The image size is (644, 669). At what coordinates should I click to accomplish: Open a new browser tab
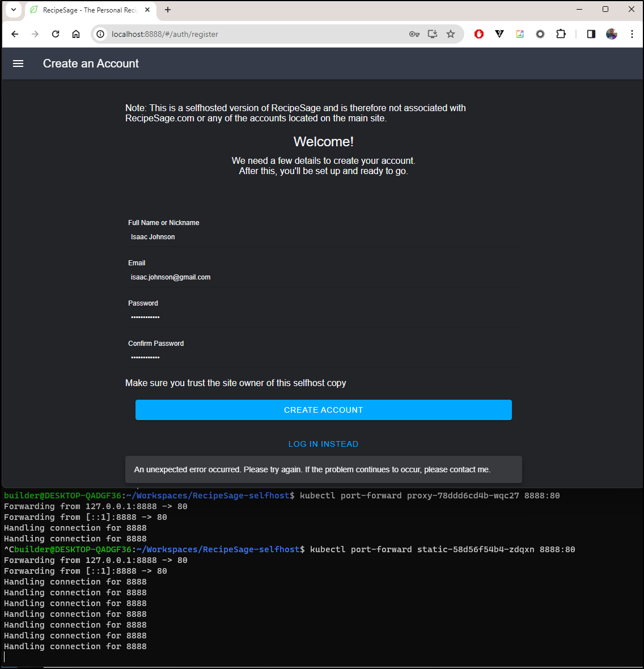tap(168, 10)
